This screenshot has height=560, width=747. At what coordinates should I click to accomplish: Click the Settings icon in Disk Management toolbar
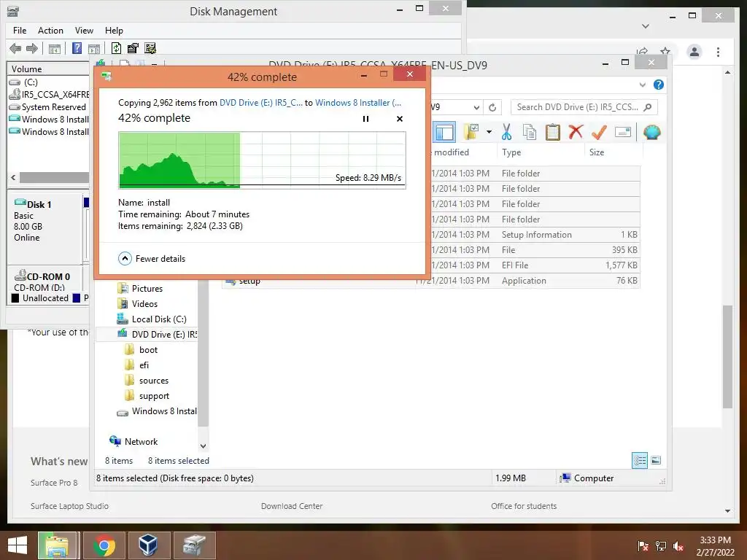click(x=150, y=48)
